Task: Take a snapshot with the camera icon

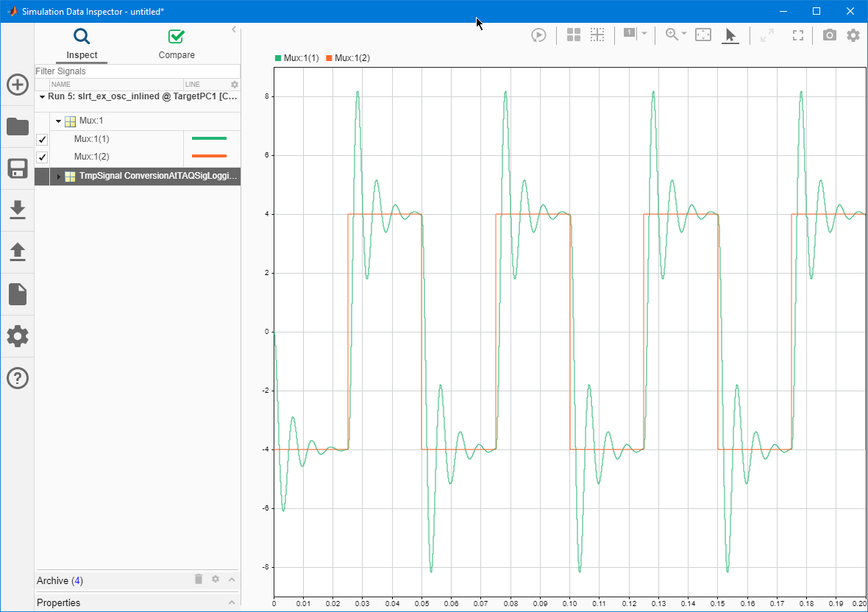Action: coord(829,35)
